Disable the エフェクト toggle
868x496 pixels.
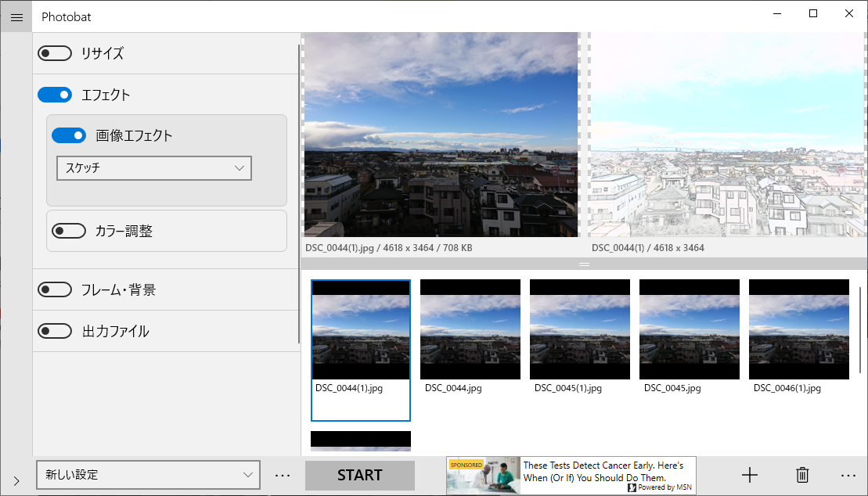pos(54,95)
